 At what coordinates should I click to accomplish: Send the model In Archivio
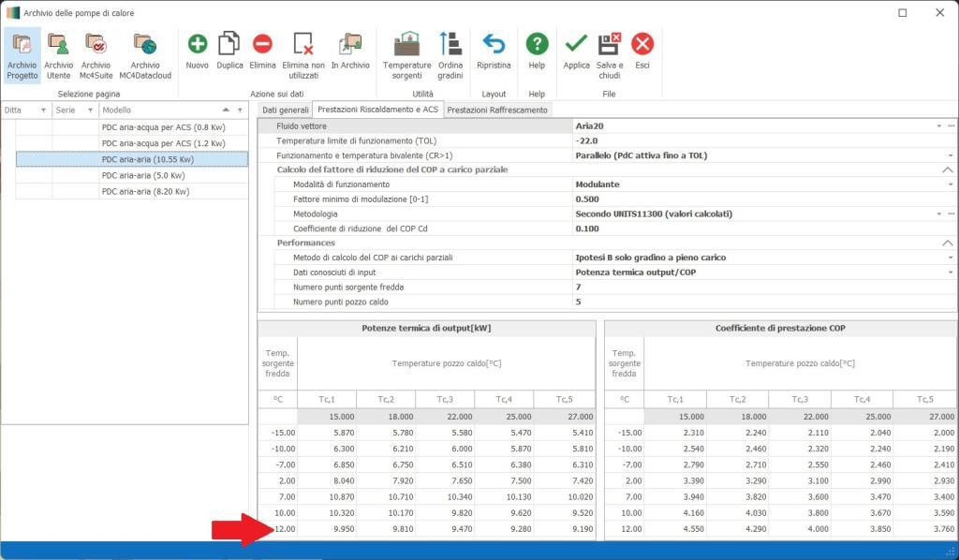pos(350,52)
